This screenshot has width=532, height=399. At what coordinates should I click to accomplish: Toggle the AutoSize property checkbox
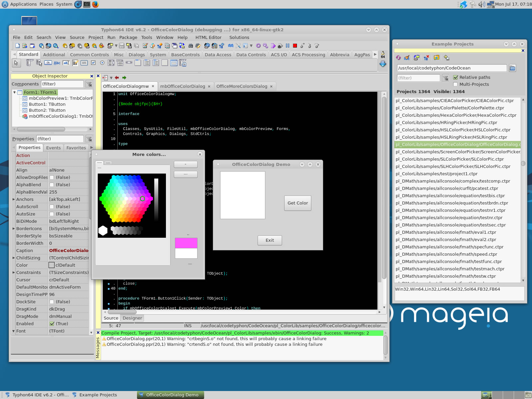[52, 214]
